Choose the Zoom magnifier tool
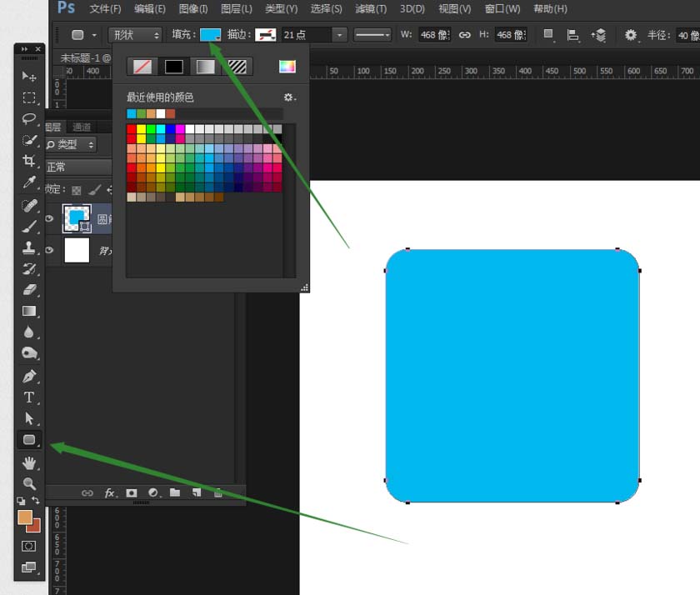Viewport: 700px width, 595px height. [x=29, y=483]
